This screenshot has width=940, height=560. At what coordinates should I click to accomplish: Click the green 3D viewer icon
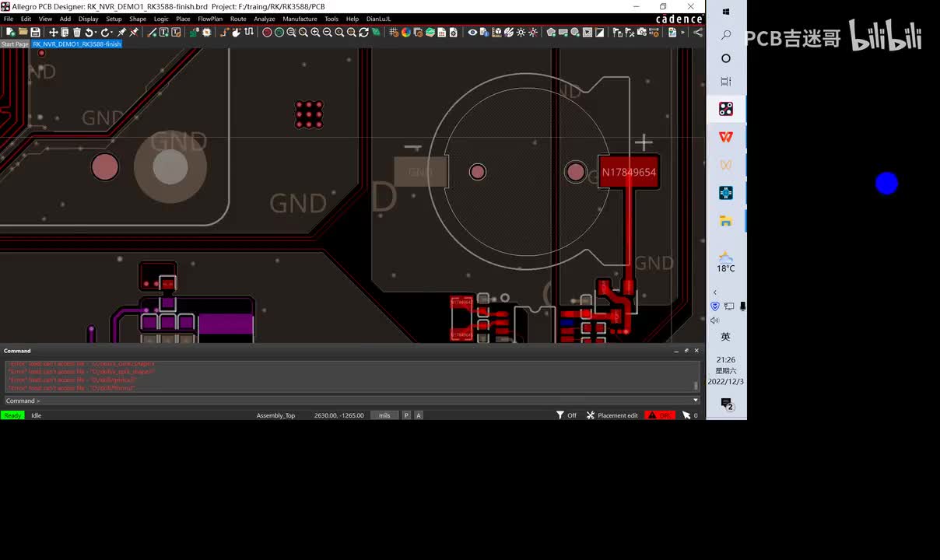376,32
